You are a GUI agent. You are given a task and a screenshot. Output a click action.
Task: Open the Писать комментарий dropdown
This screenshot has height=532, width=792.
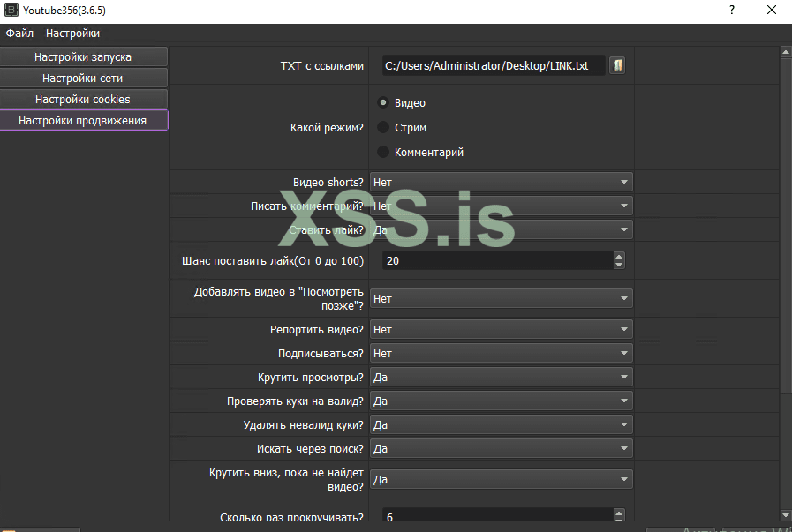(x=501, y=206)
